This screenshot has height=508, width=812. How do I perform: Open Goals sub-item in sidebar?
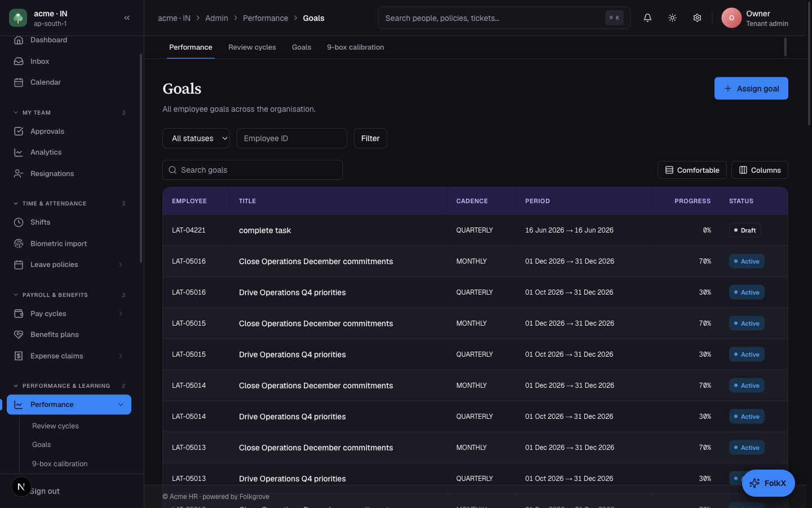click(x=42, y=445)
